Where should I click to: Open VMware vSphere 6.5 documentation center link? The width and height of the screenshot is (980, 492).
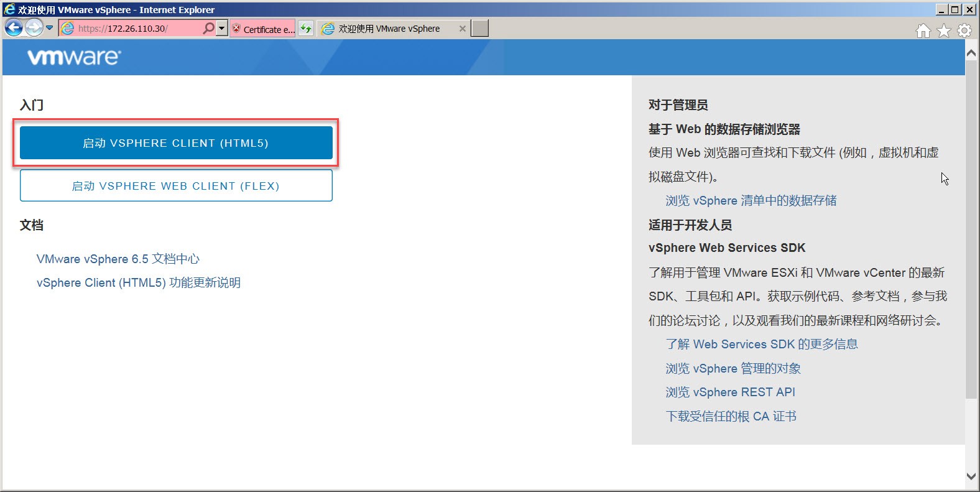coord(118,259)
